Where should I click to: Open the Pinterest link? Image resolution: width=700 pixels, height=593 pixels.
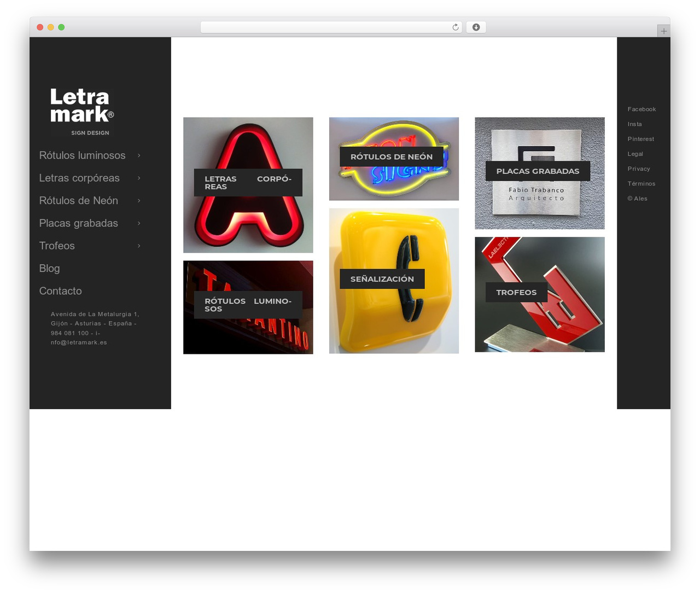[x=640, y=139]
